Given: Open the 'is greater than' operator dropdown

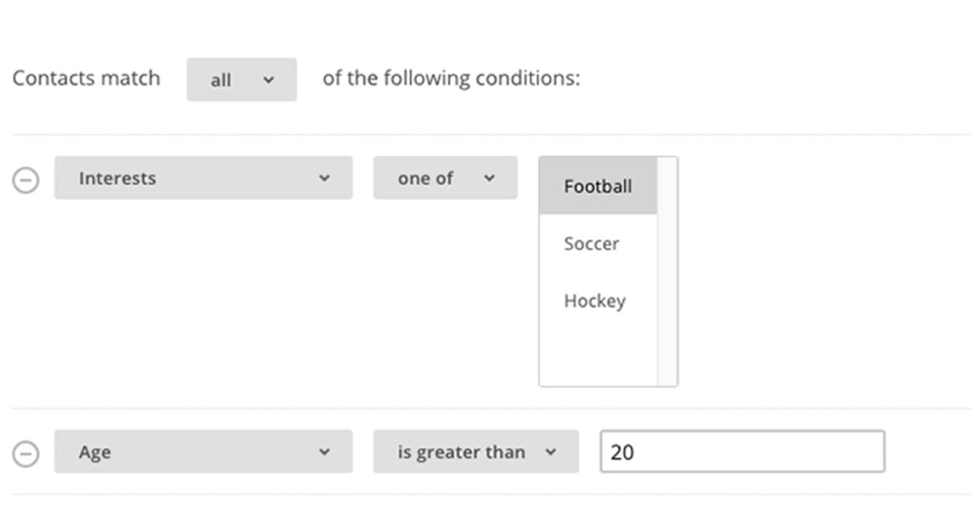Looking at the screenshot, I should [x=476, y=451].
